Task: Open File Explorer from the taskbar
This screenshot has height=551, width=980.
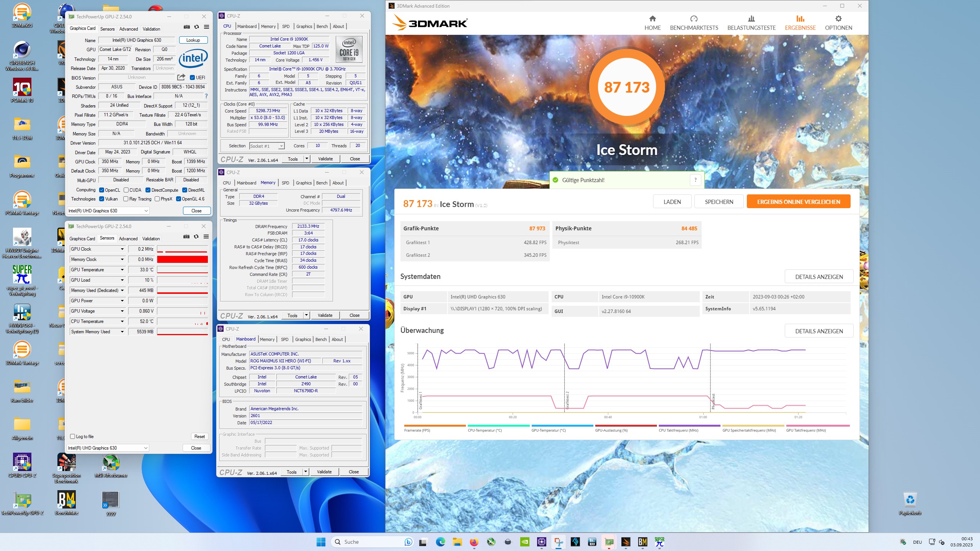Action: point(457,542)
